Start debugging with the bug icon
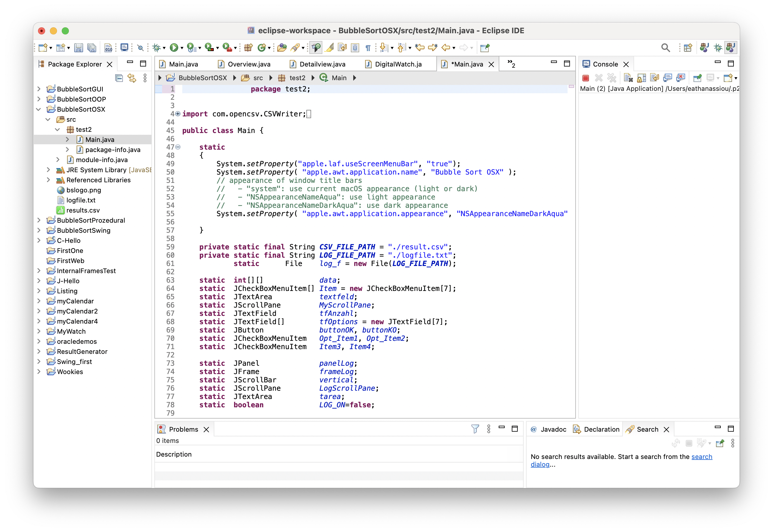The height and width of the screenshot is (532, 773). click(x=156, y=48)
